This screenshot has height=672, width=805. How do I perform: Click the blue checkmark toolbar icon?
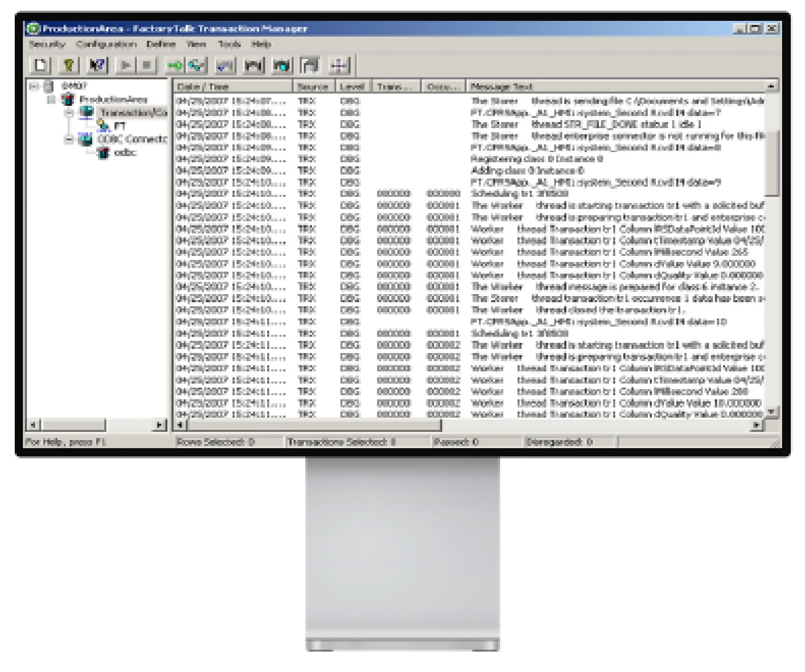click(x=225, y=66)
